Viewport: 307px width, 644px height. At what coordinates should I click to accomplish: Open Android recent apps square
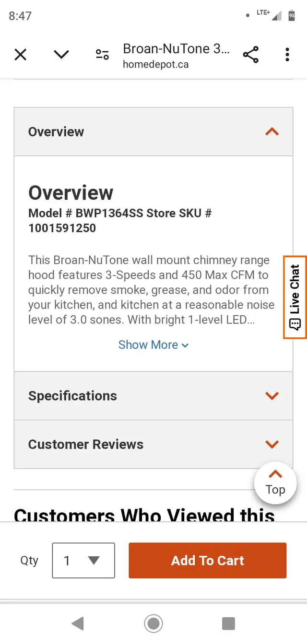[x=228, y=623]
